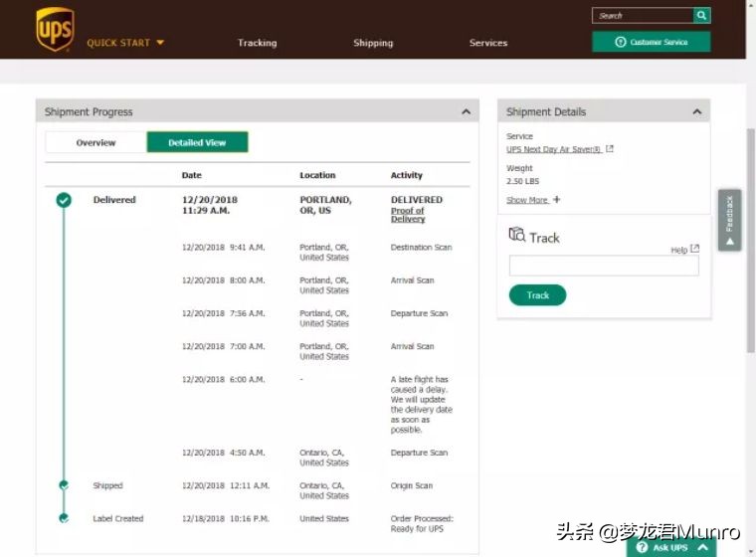Click the Origin Scan activity text
756x557 pixels.
[412, 485]
